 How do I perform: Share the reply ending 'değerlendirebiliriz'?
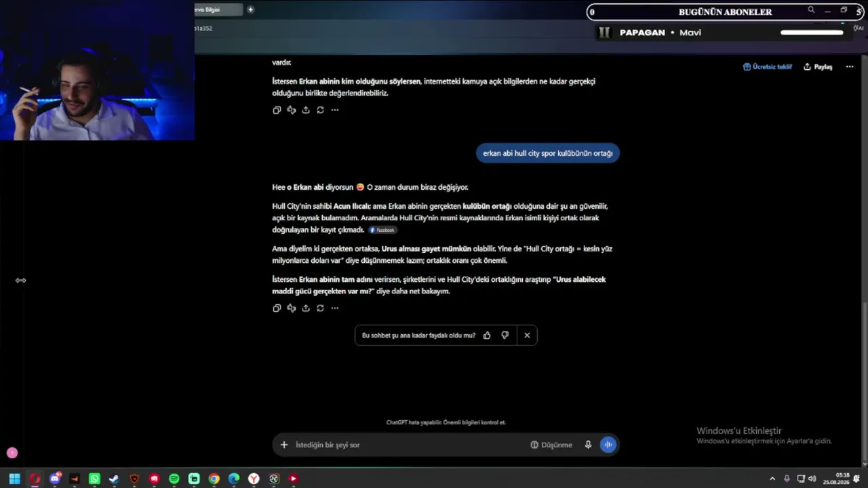(306, 110)
